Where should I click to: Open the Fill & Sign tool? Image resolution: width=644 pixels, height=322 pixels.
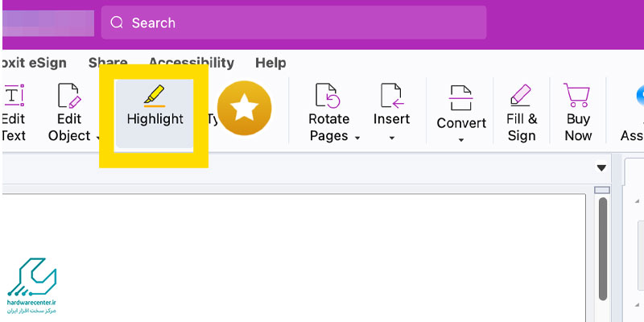click(x=522, y=113)
